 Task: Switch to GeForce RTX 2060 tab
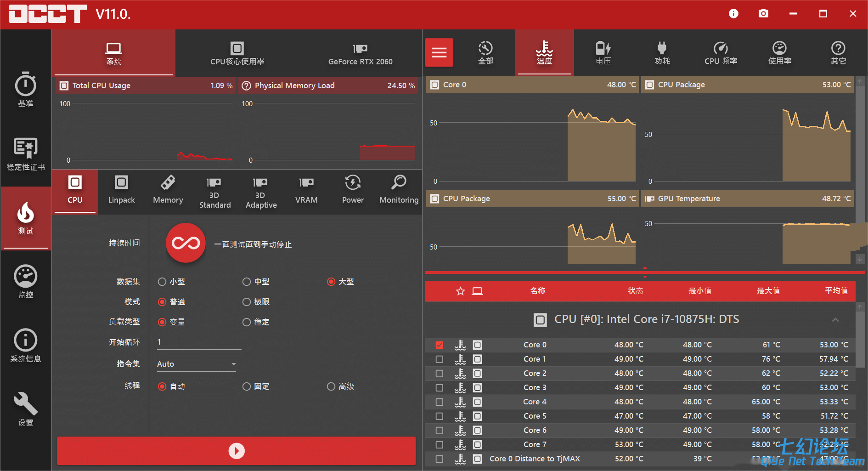[x=360, y=53]
